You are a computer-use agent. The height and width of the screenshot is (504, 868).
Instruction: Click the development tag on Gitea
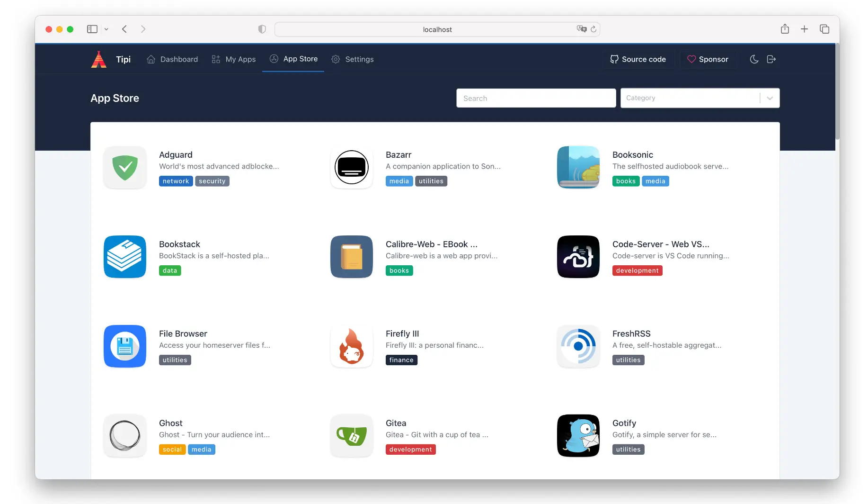pos(411,450)
